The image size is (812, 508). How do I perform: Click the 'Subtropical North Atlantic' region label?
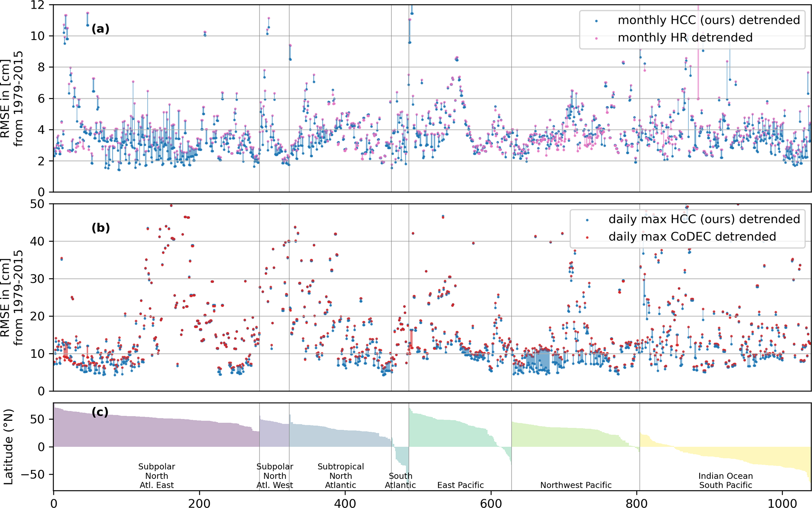(x=341, y=476)
